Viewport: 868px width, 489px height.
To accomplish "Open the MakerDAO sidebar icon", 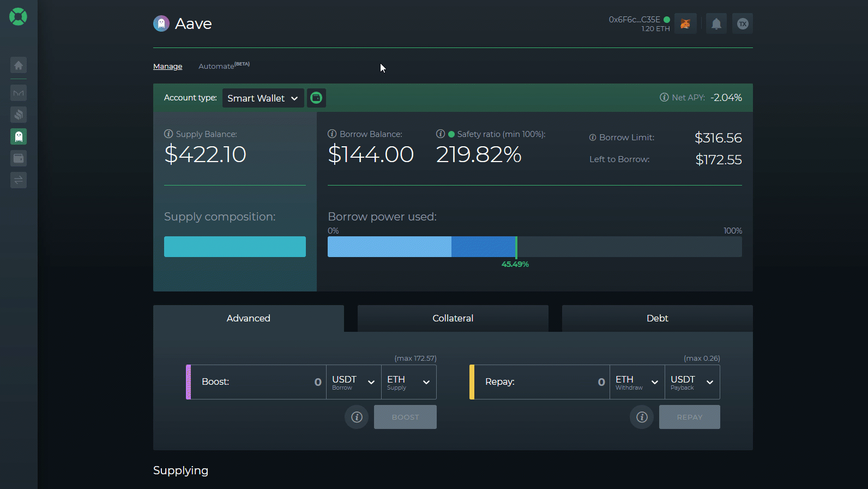I will click(x=19, y=93).
